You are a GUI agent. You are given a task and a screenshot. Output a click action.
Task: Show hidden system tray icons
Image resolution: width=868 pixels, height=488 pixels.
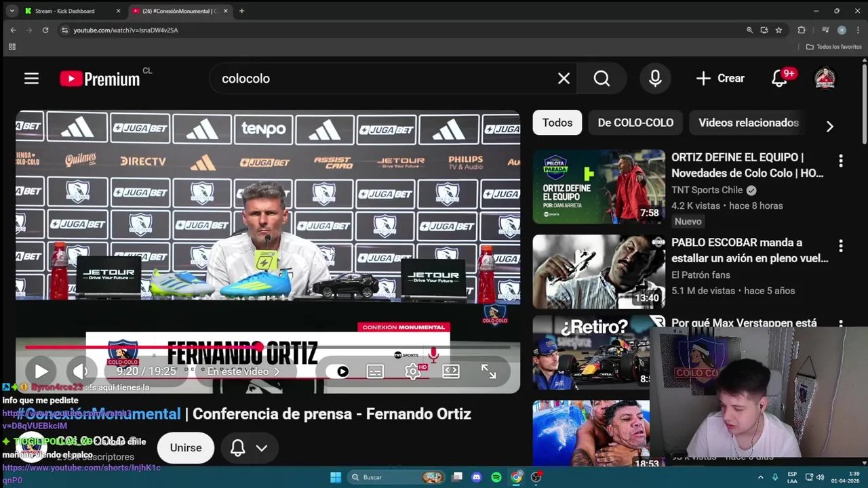pos(760,477)
